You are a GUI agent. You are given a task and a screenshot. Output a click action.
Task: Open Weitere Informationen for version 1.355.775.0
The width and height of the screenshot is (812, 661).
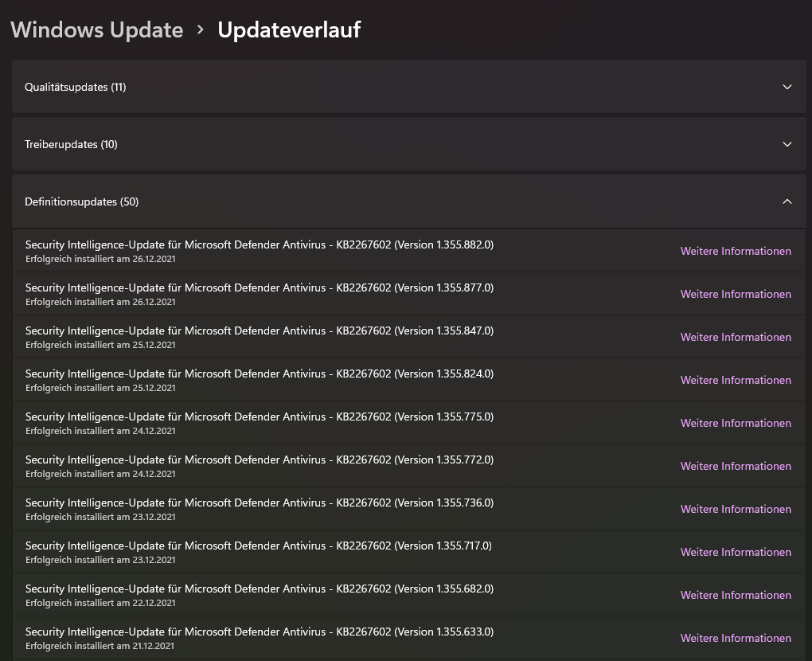click(736, 423)
